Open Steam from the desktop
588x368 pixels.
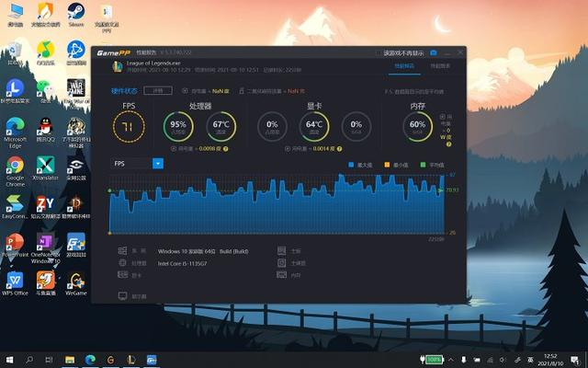pyautogui.click(x=76, y=15)
